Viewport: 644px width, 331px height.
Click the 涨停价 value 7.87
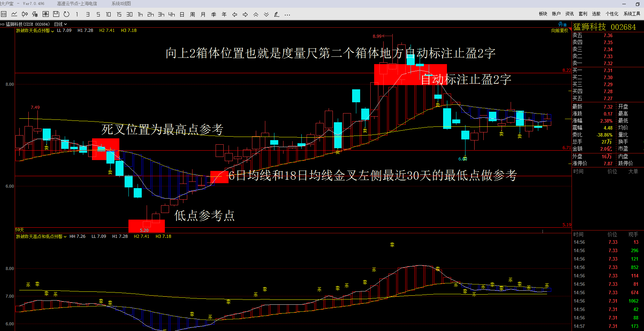(608, 164)
